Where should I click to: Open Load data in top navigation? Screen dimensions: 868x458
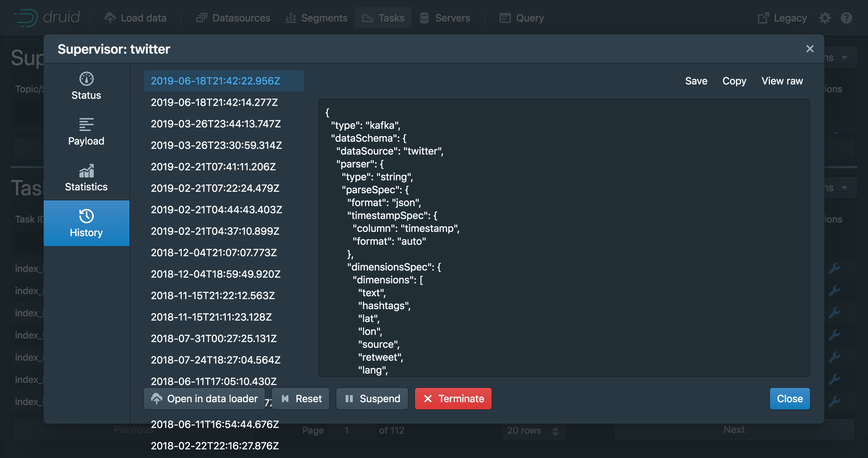pos(135,18)
